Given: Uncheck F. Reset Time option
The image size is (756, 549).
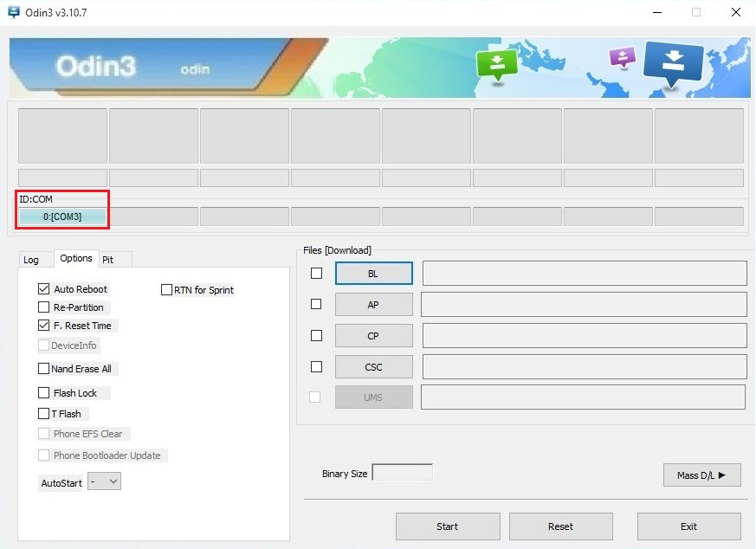Looking at the screenshot, I should click(x=43, y=326).
